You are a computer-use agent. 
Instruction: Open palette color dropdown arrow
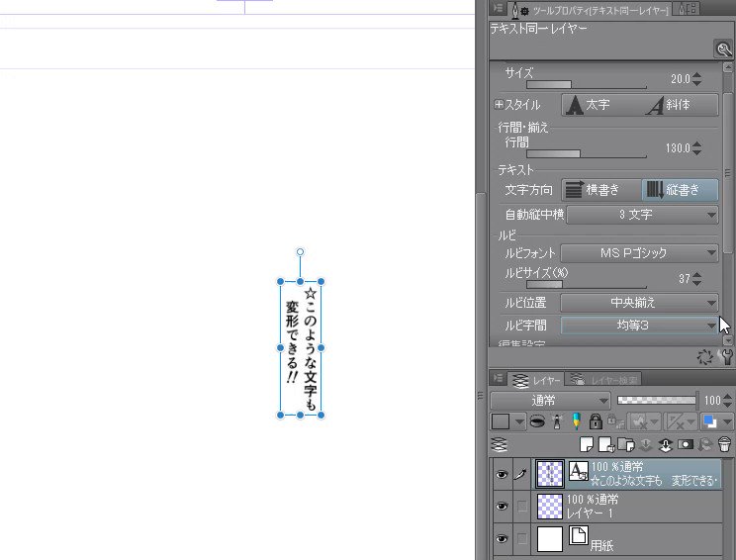point(518,421)
